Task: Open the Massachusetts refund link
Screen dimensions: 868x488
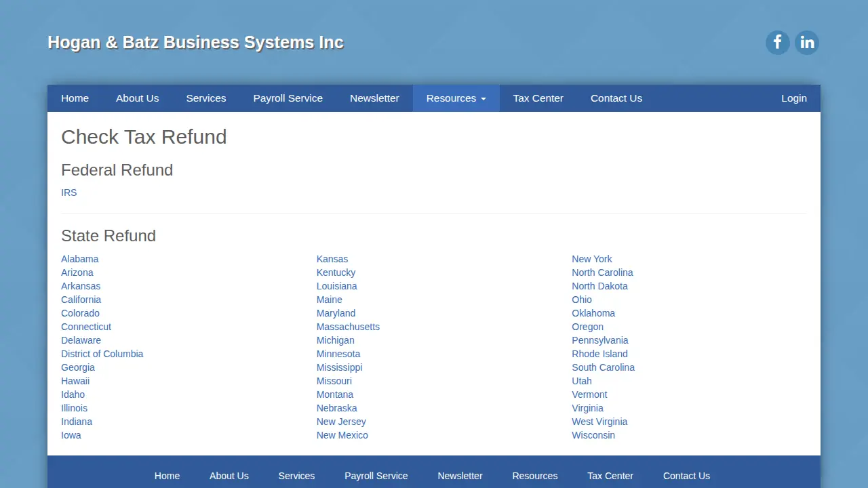Action: [x=349, y=327]
